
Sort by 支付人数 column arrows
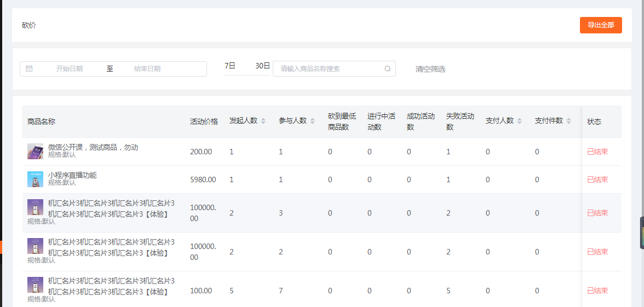pyautogui.click(x=520, y=121)
